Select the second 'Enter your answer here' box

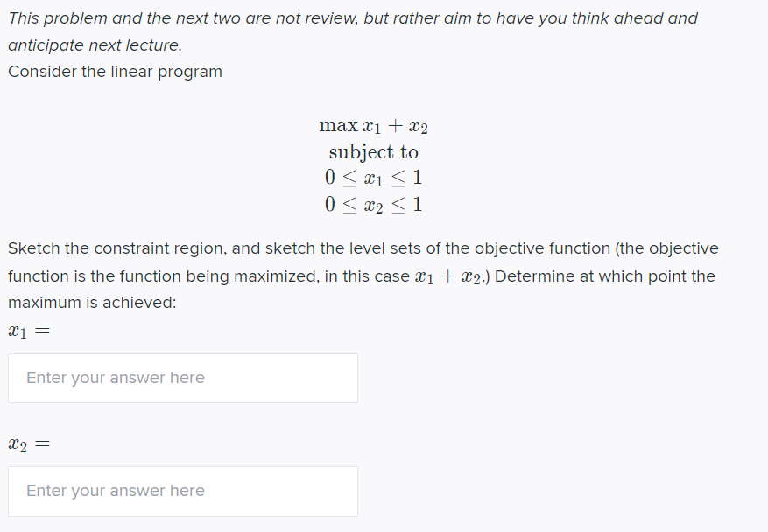click(x=182, y=491)
